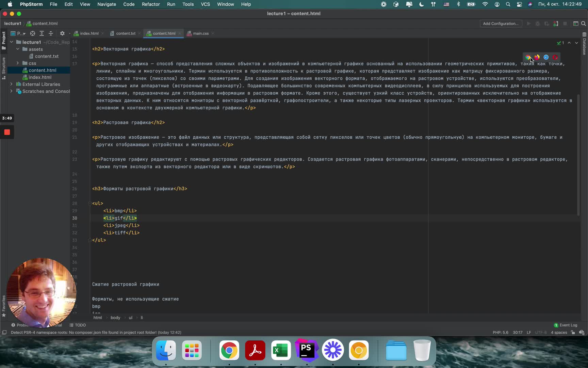Open preview in Firefox browser icon
This screenshot has height=368, width=588.
point(537,57)
